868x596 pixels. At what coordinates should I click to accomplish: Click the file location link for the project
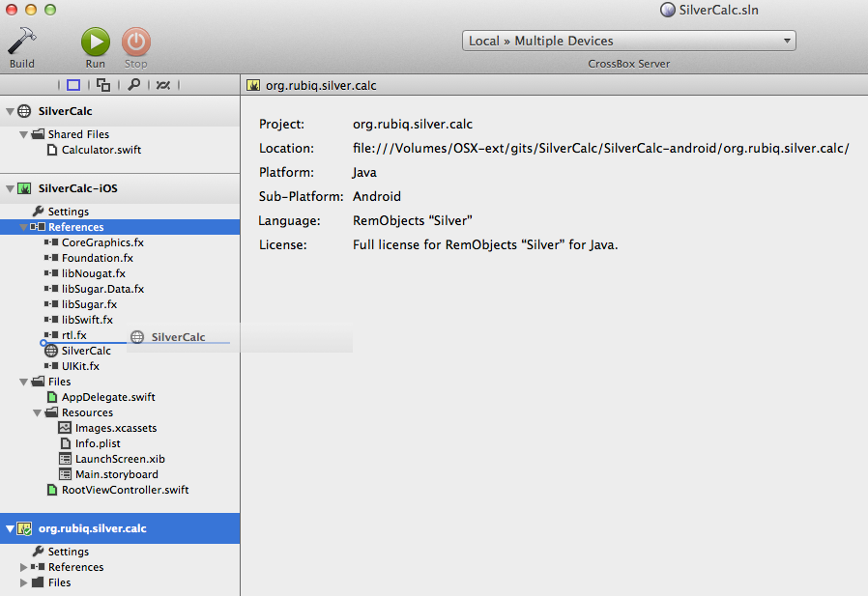click(x=601, y=148)
